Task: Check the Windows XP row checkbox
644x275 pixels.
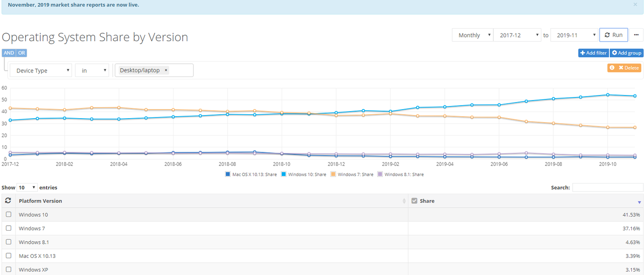Action: click(8, 269)
